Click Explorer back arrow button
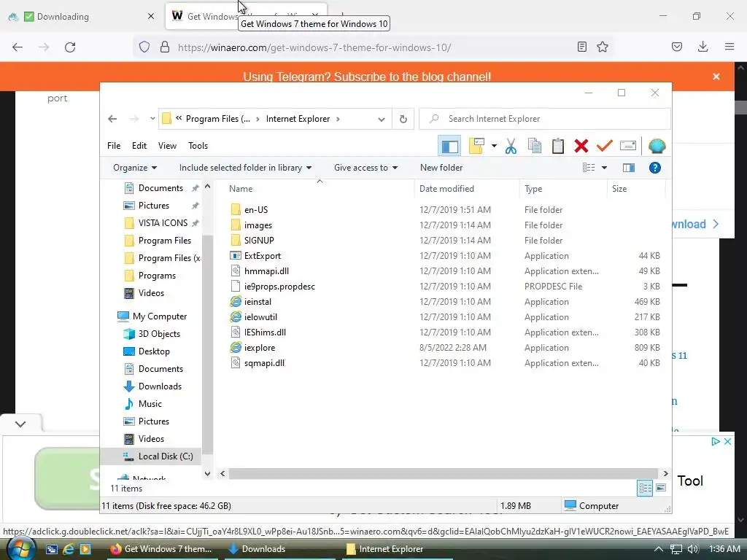This screenshot has height=560, width=747. coord(112,119)
